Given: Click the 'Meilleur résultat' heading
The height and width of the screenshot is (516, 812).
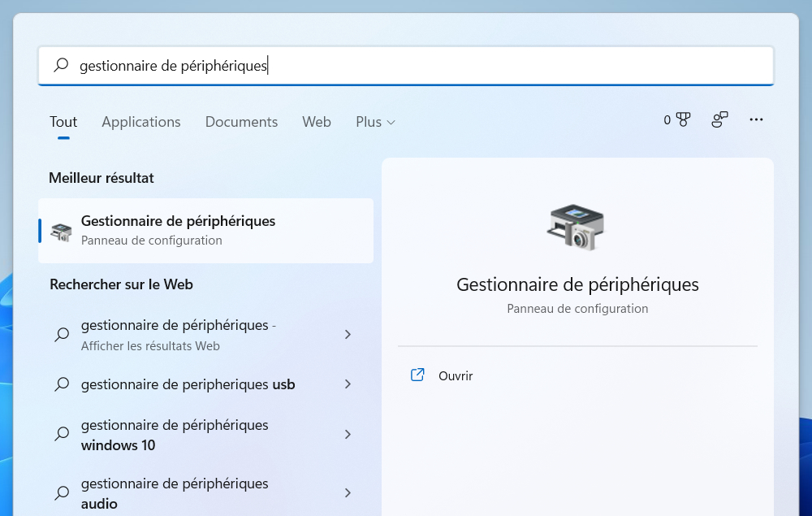Looking at the screenshot, I should click(101, 178).
